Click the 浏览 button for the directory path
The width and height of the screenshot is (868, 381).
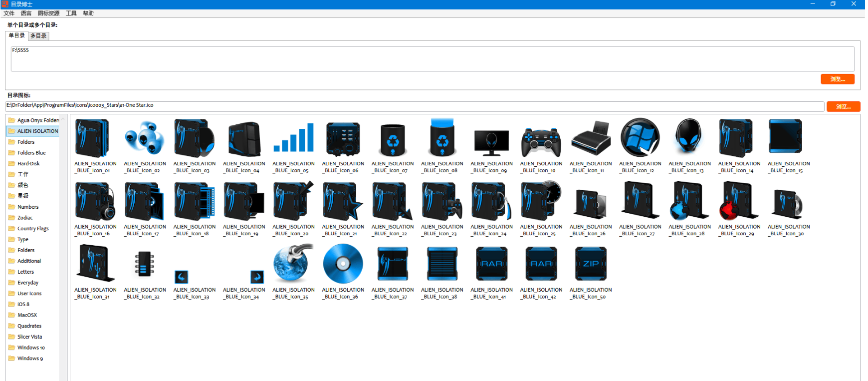[x=838, y=79]
